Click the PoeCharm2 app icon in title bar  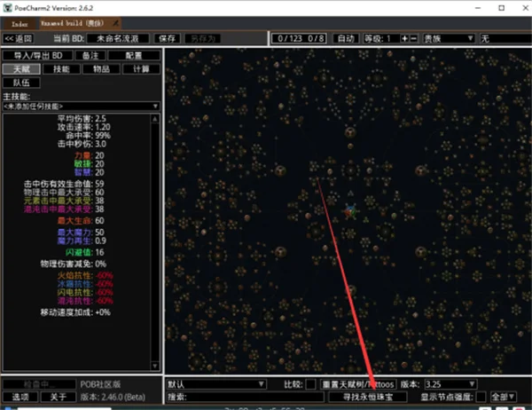(x=6, y=6)
